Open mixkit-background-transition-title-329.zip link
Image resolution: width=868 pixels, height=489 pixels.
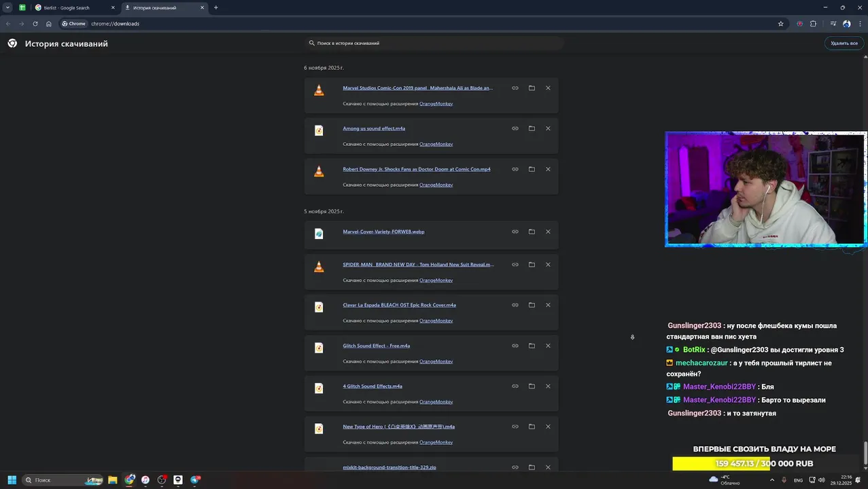pos(389,467)
